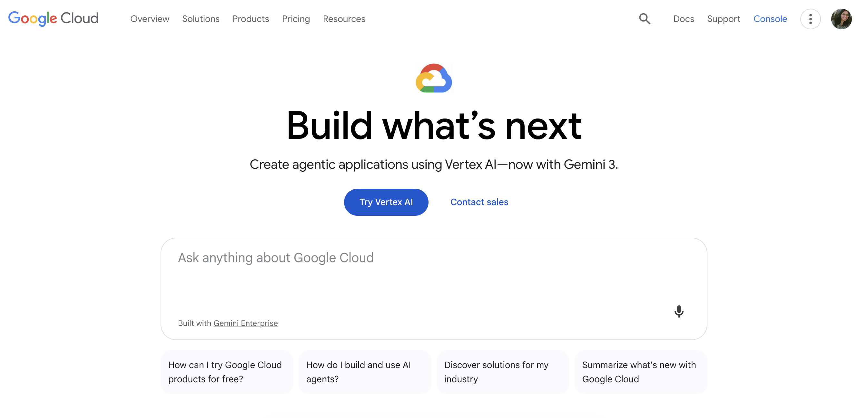Expand the Solutions menu

tap(201, 19)
